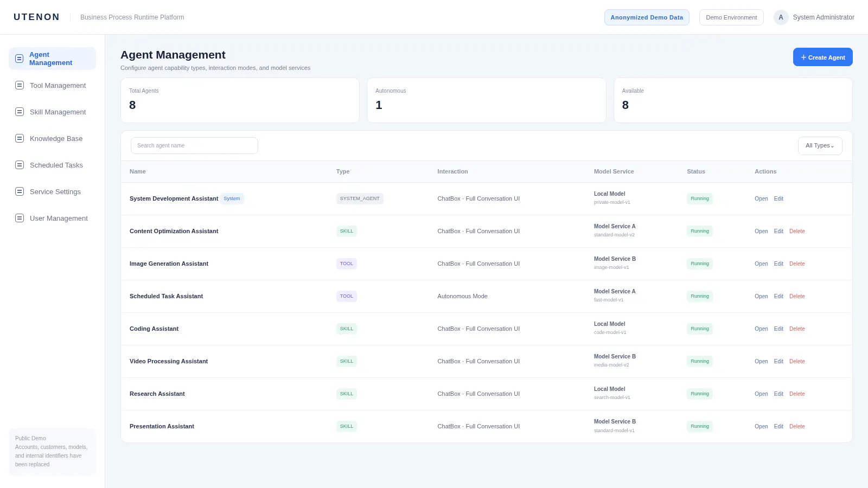Click the Autonomous stat card
This screenshot has height=488, width=868.
487,100
